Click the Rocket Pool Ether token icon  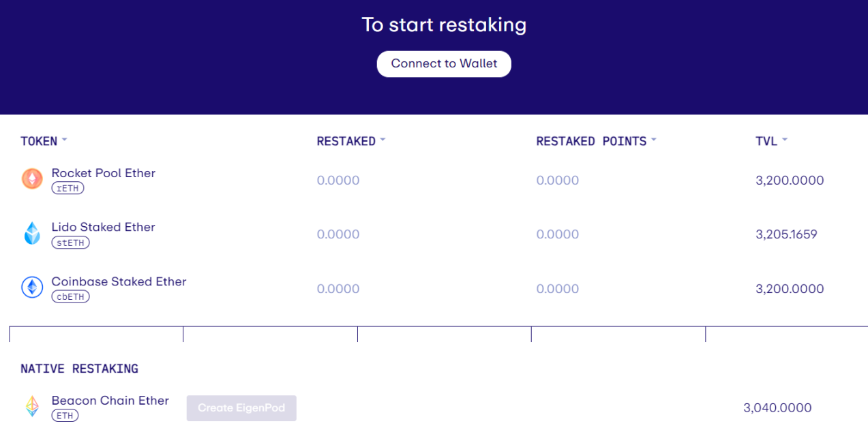point(31,179)
